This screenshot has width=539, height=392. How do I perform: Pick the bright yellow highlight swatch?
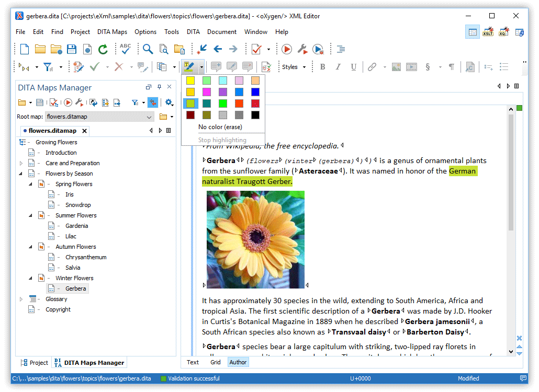click(x=190, y=80)
